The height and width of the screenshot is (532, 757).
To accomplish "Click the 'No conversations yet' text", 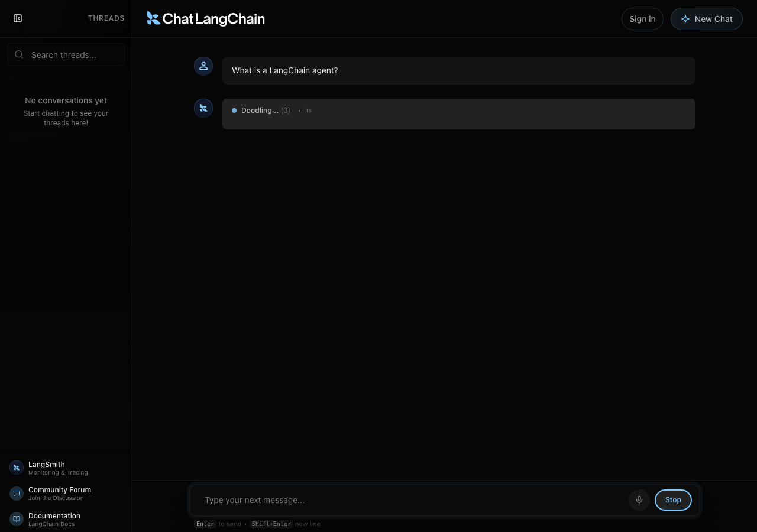I will (x=66, y=100).
